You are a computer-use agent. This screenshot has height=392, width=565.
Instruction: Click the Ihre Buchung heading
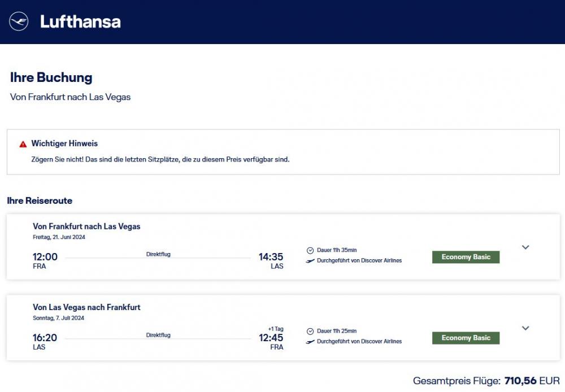[51, 77]
